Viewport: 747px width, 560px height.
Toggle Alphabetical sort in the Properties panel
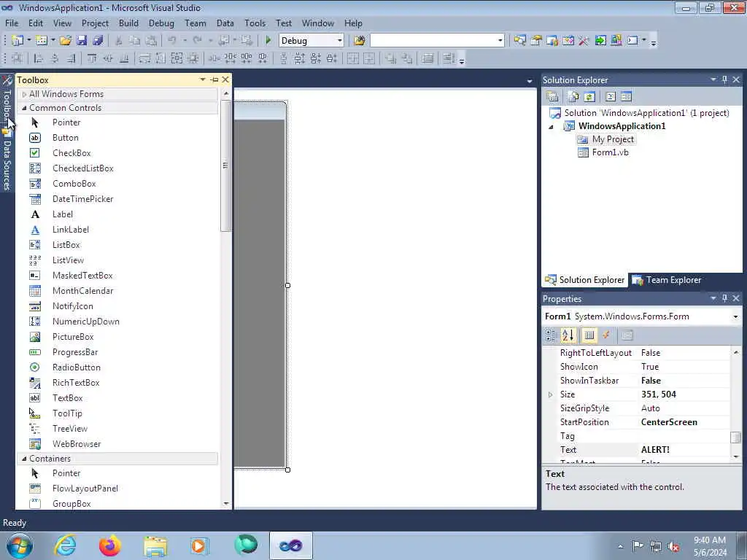pos(568,335)
